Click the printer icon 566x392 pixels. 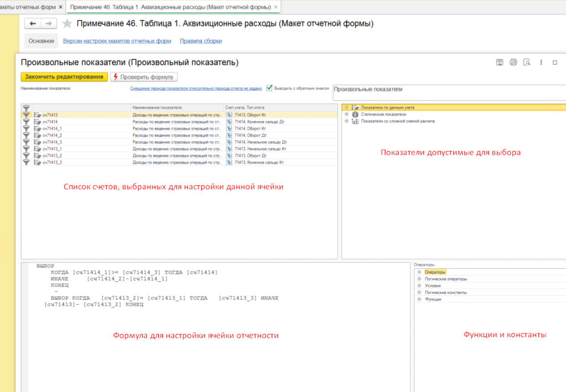pyautogui.click(x=513, y=62)
